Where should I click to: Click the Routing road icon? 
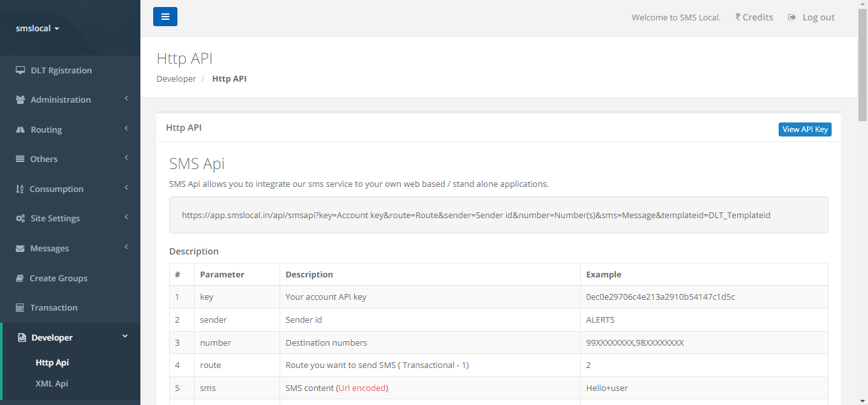20,129
